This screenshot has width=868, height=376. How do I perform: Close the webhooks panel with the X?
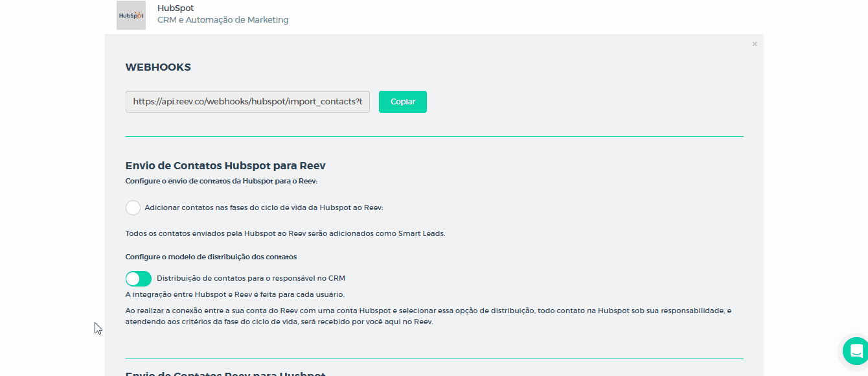[x=755, y=44]
